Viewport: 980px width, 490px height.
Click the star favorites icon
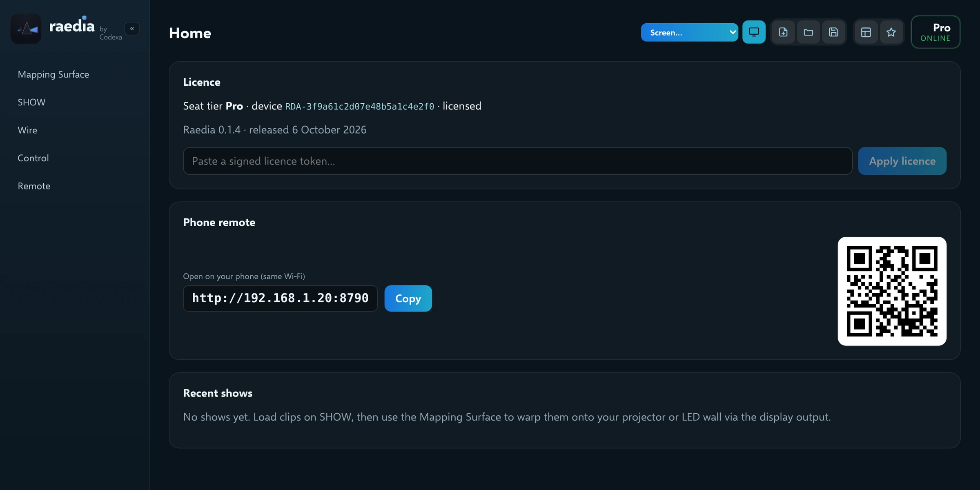pos(891,32)
